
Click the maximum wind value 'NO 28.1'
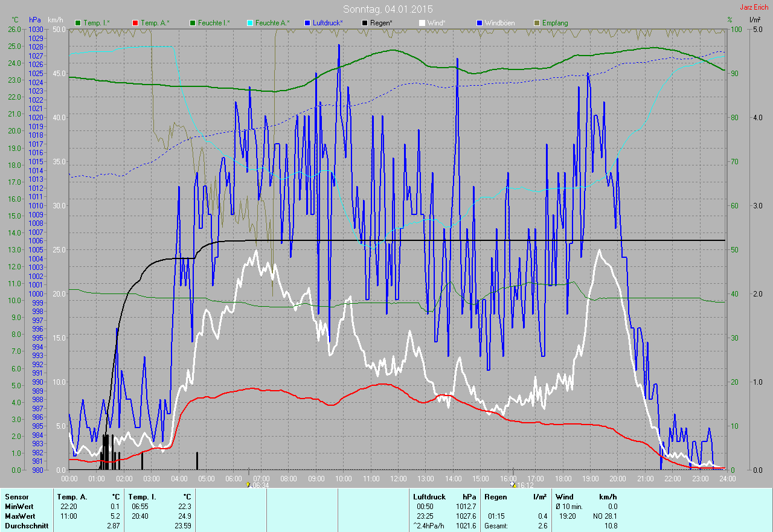605,516
